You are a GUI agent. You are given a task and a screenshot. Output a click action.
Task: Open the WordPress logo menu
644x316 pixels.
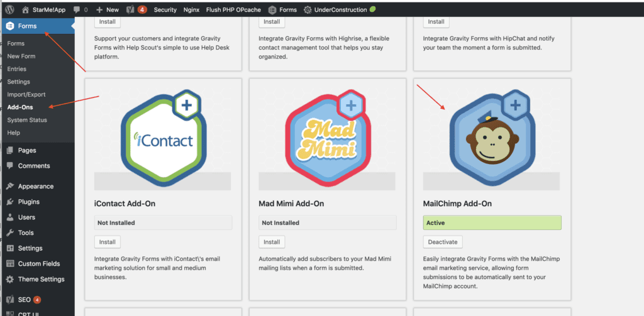coord(10,9)
